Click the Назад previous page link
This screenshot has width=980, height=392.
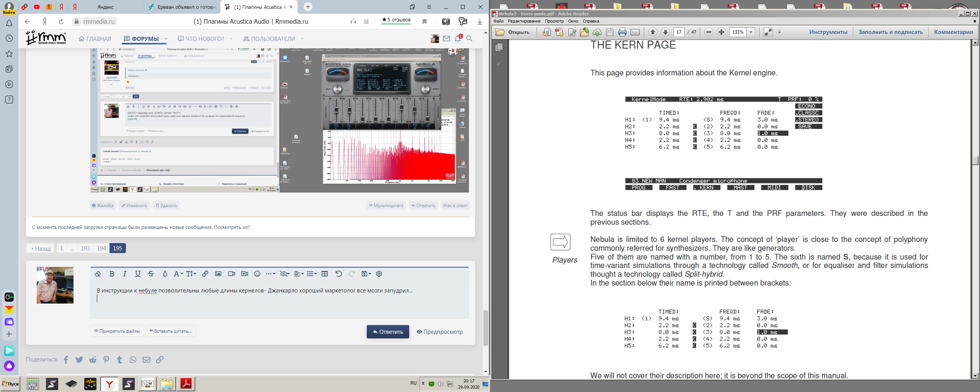pos(41,248)
